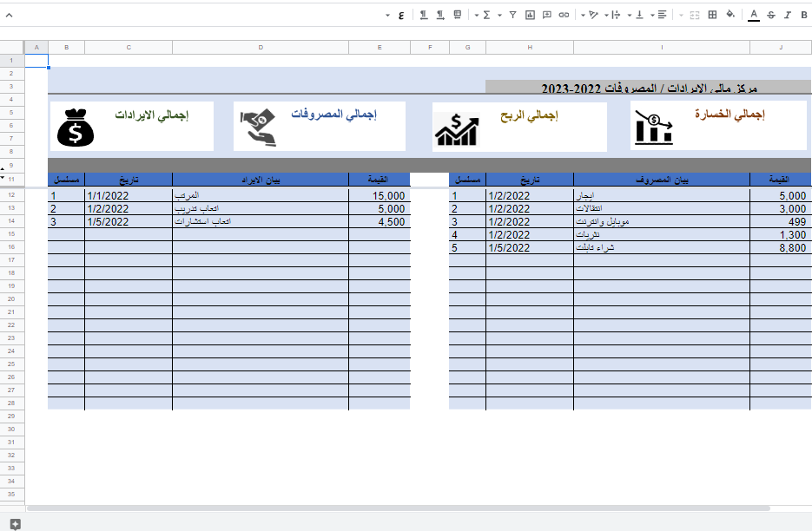Viewport: 812px width, 531px height.
Task: Click the Explore star icon at bottom left
Action: (x=15, y=523)
